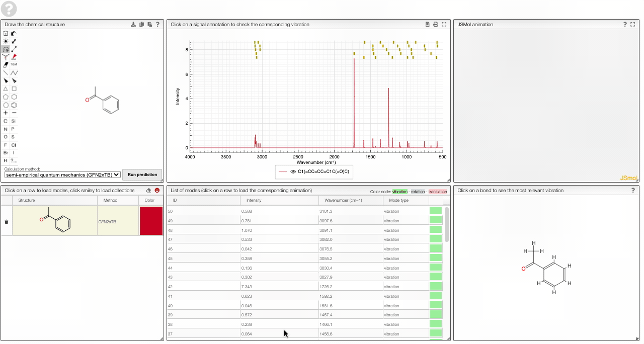
Task: Select the hydrogen atom H tool
Action: pyautogui.click(x=6, y=160)
